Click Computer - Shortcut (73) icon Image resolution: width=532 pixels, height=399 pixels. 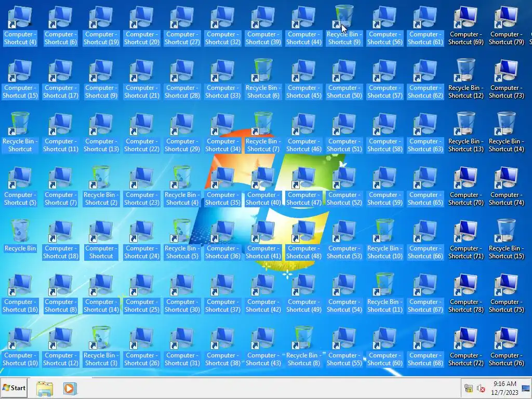tap(506, 79)
